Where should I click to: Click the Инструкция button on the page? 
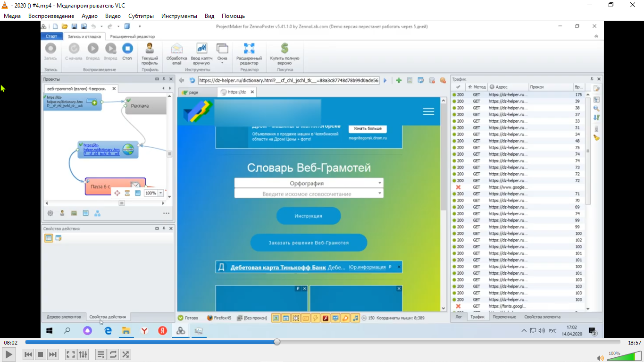[x=309, y=216]
